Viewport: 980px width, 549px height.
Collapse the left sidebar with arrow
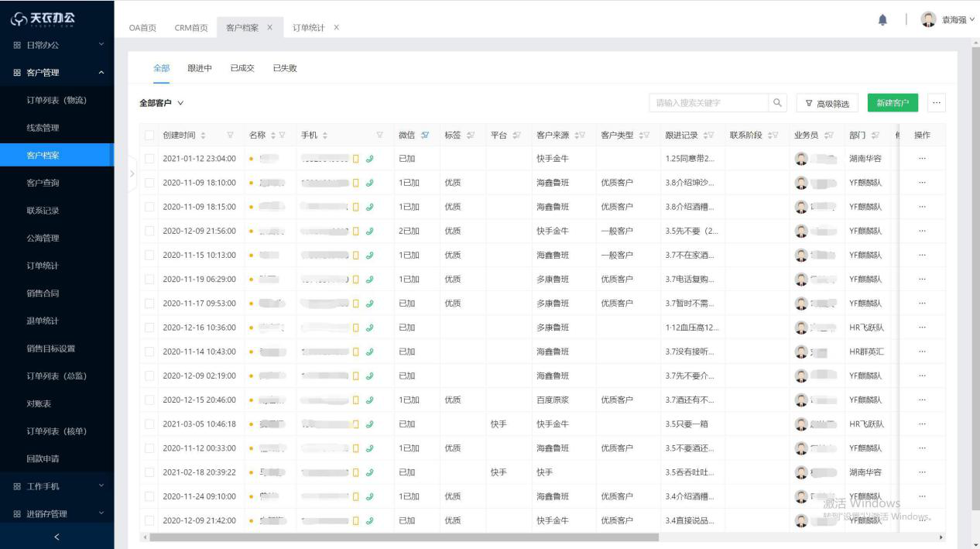coord(57,537)
